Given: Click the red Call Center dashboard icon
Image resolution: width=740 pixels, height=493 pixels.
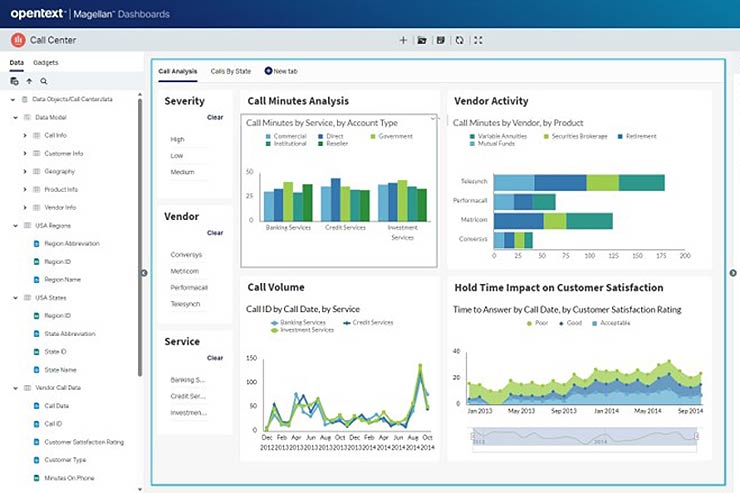Looking at the screenshot, I should (x=17, y=40).
